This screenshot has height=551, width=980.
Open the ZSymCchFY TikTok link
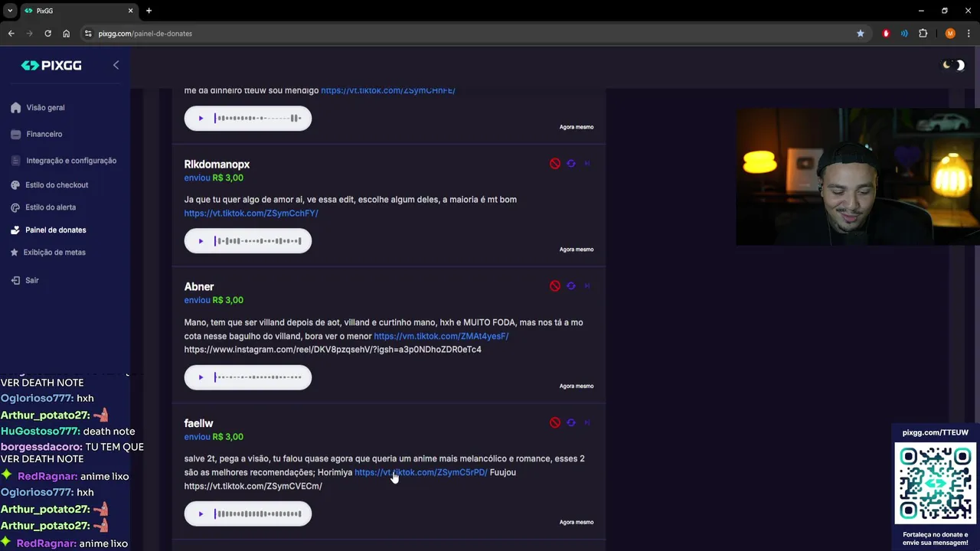pos(251,214)
